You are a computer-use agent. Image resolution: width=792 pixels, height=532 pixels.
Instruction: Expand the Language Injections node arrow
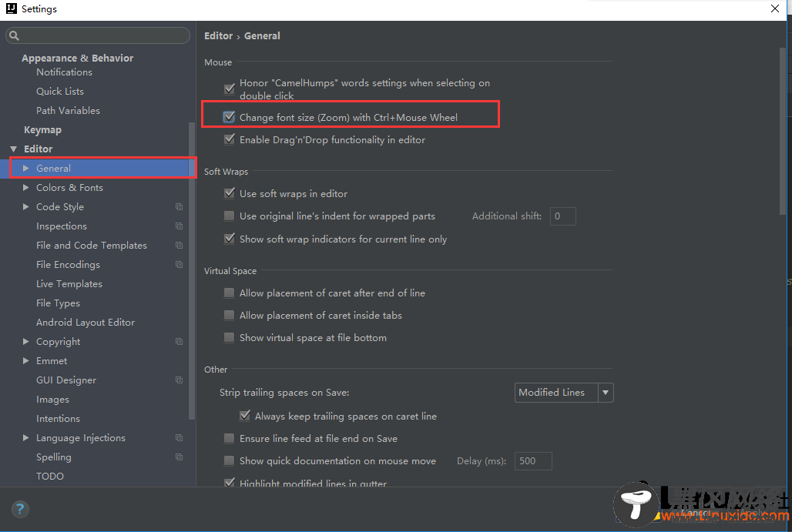click(x=25, y=437)
